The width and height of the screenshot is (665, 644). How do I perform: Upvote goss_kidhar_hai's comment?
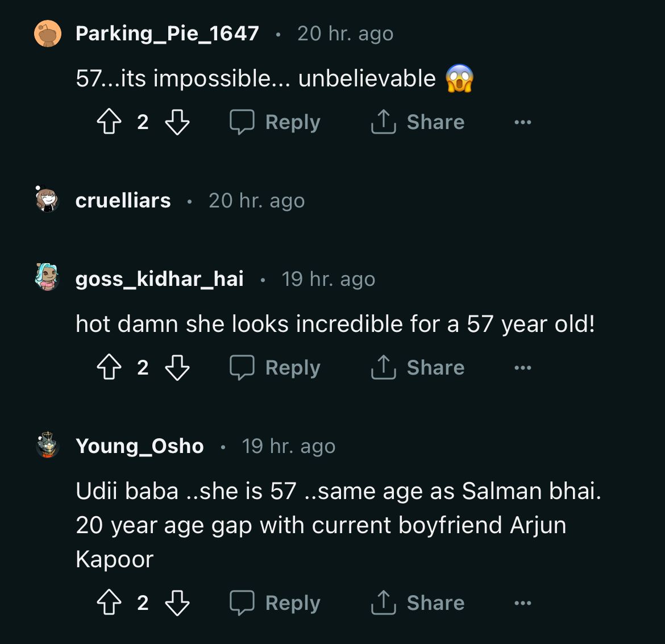(109, 368)
